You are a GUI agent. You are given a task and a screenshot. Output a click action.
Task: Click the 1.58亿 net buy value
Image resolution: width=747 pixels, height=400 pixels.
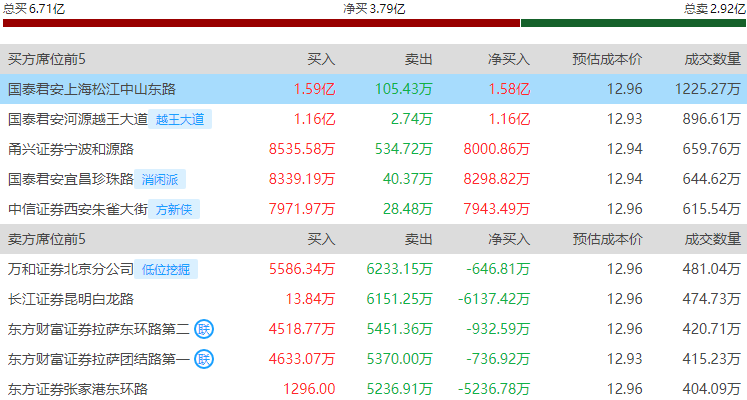pos(509,89)
